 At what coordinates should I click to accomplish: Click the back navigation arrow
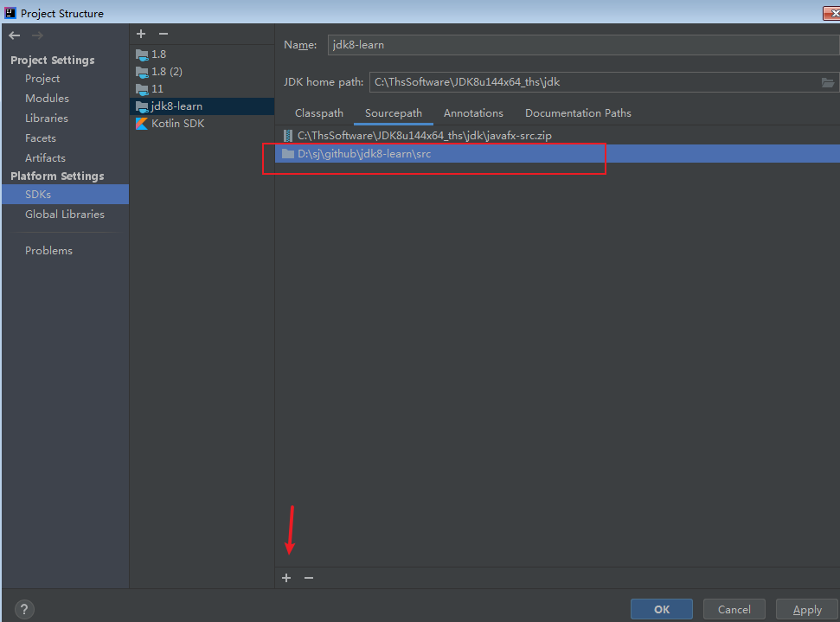coord(15,35)
